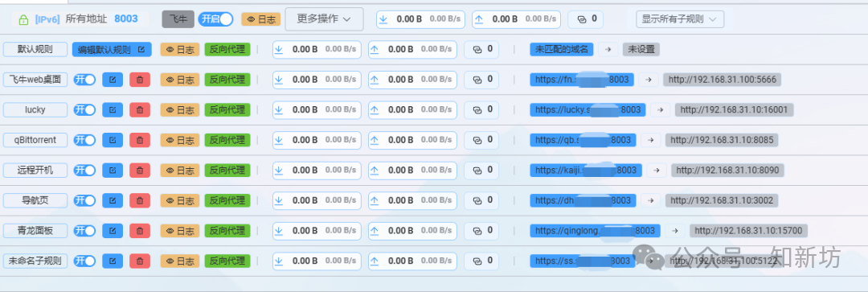Click 反向代理 tag in 默认规则 row
This screenshot has height=292, width=868.
pos(227,49)
